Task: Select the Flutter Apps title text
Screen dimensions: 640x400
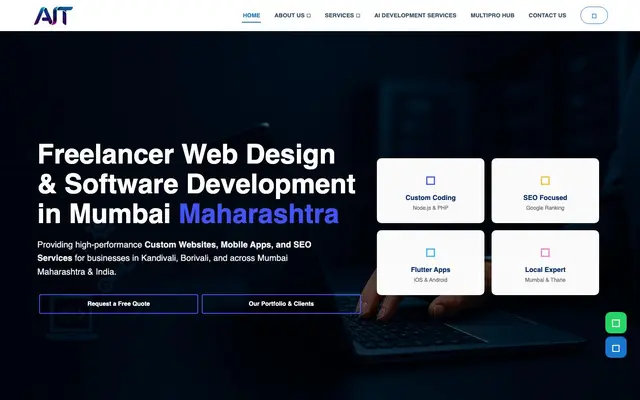Action: (430, 269)
